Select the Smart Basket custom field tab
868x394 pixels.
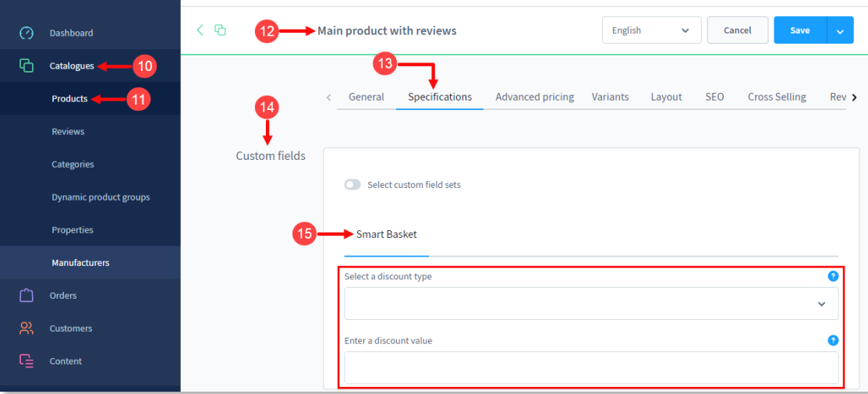pyautogui.click(x=386, y=234)
